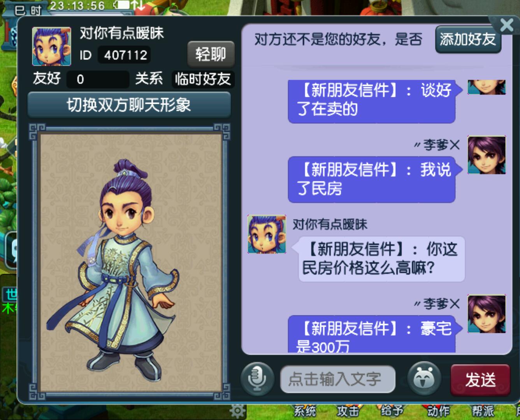This screenshot has height=420, width=520.
Task: Send the message with 发送
Action: pyautogui.click(x=480, y=380)
